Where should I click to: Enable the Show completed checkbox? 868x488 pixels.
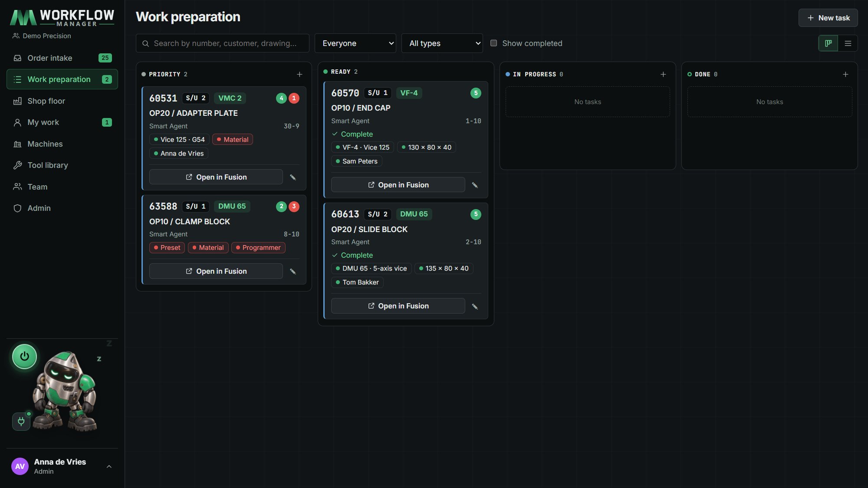(x=493, y=43)
